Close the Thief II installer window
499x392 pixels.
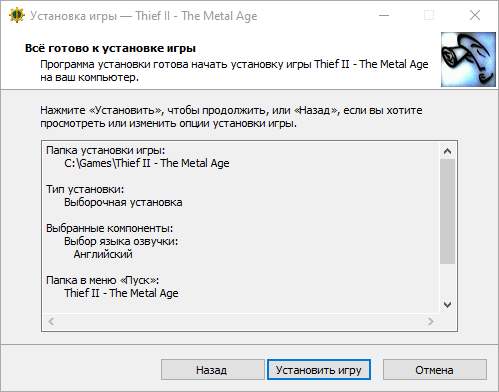pos(475,15)
